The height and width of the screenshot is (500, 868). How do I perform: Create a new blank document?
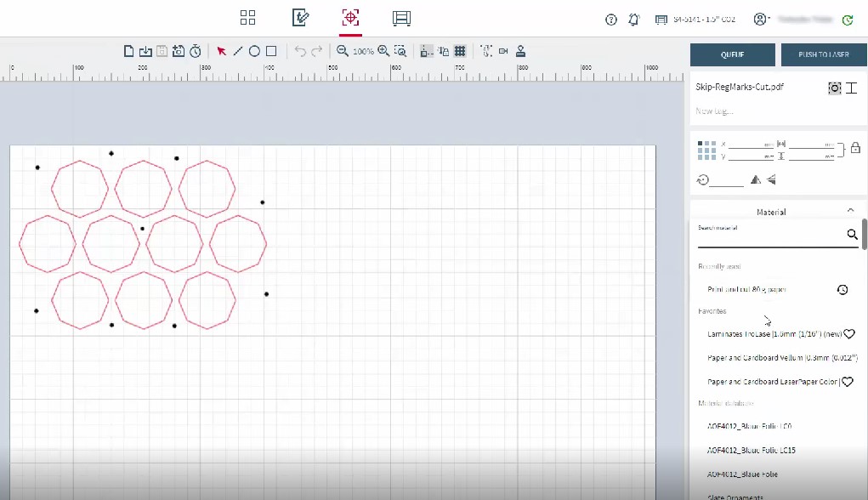click(129, 51)
